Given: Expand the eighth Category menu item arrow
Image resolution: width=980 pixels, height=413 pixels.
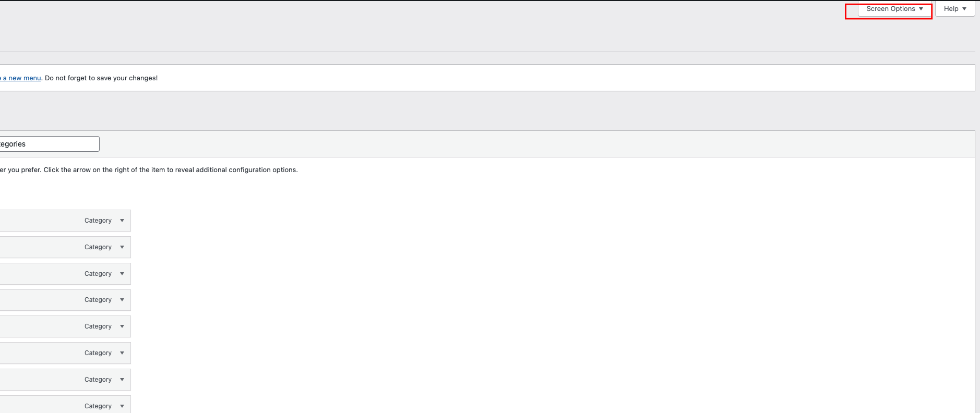Looking at the screenshot, I should pos(122,406).
